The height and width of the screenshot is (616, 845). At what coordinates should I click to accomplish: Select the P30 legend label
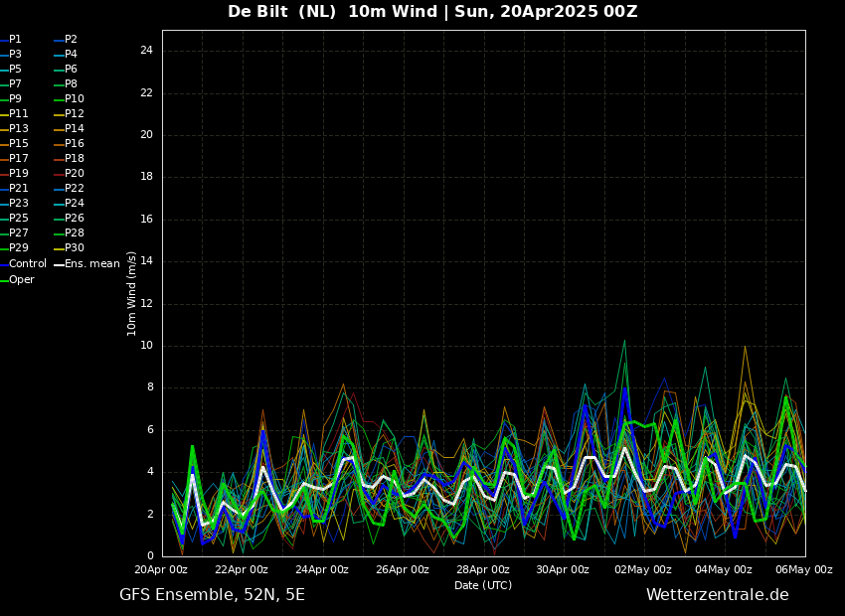point(70,248)
